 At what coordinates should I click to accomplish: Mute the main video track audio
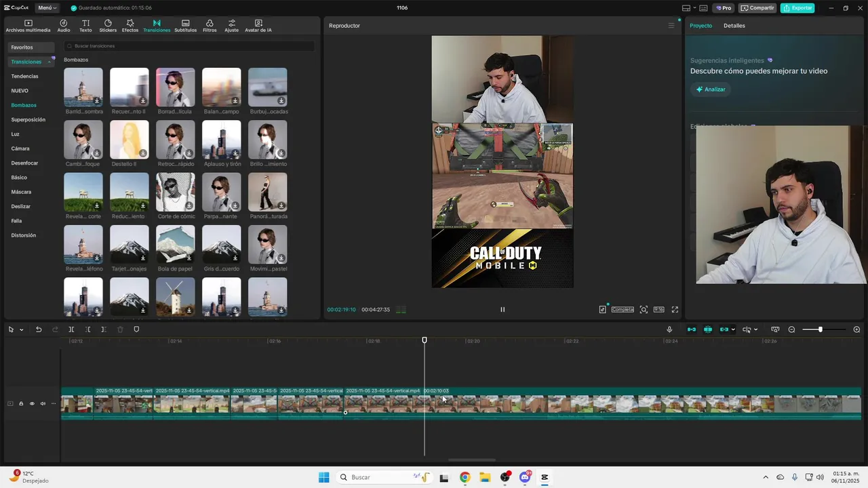coord(43,403)
